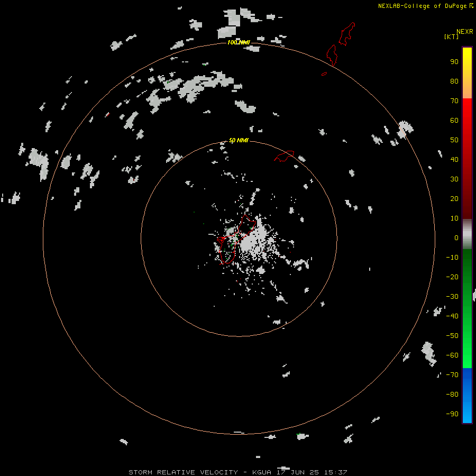The height and width of the screenshot is (476, 476).
Task: Click the 50 NMI range ring label
Action: (x=239, y=140)
